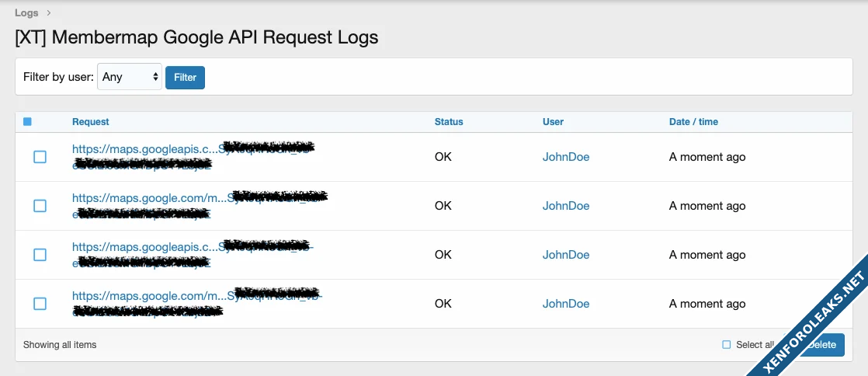Click the Logs breadcrumb link
The height and width of the screenshot is (376, 868).
click(26, 12)
